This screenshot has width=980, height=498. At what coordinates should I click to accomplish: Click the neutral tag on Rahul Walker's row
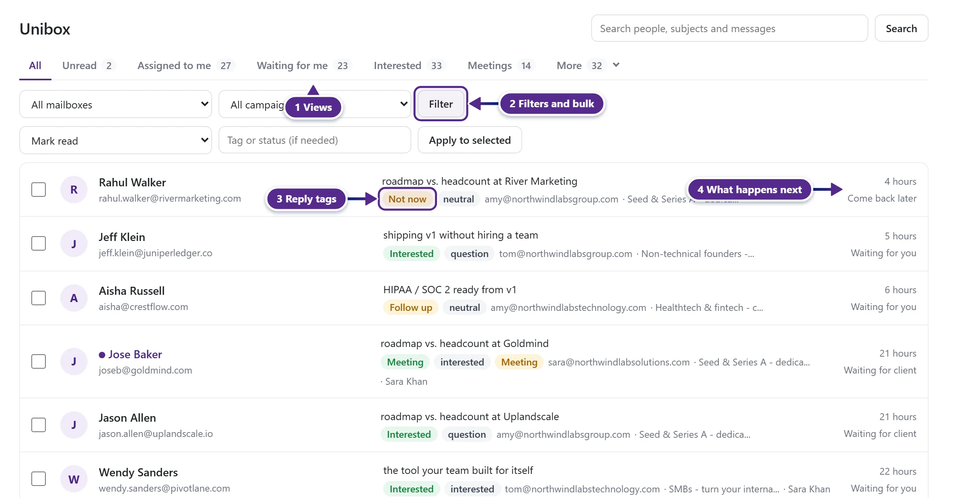tap(458, 199)
